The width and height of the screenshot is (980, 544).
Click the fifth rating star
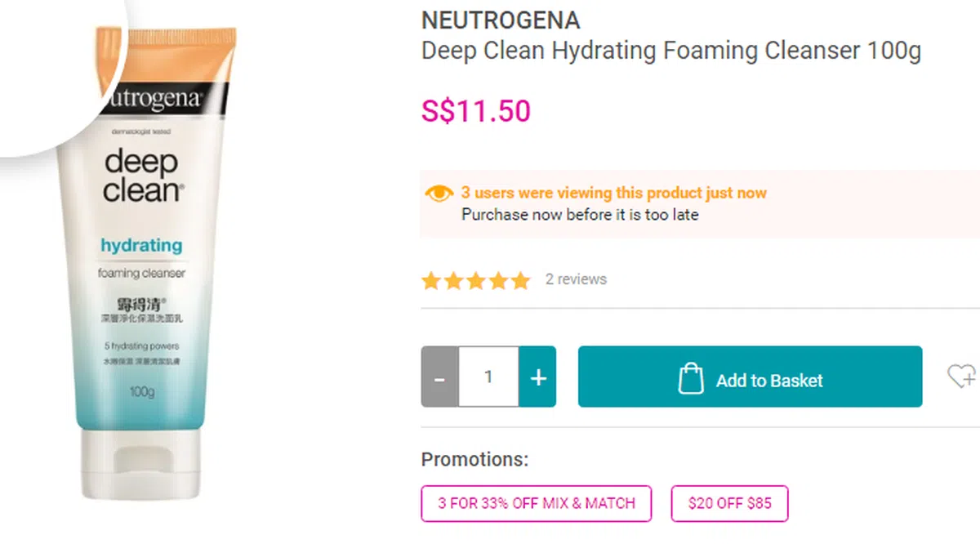pos(519,282)
